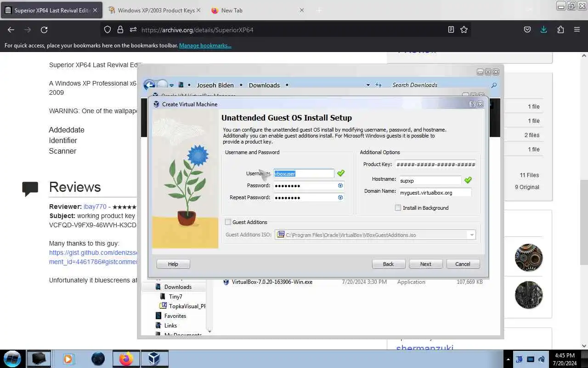This screenshot has height=368, width=588.
Task: Switch to Superior XP64 browser tab
Action: [51, 10]
